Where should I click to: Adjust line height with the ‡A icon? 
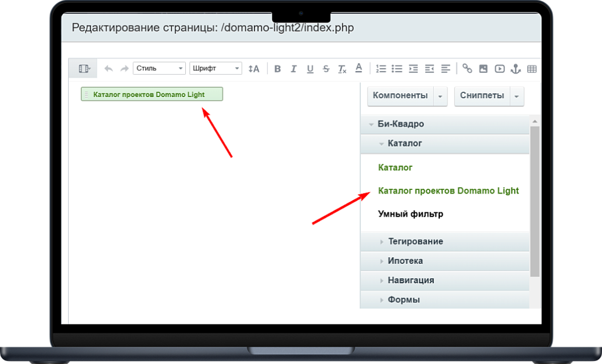coord(254,69)
